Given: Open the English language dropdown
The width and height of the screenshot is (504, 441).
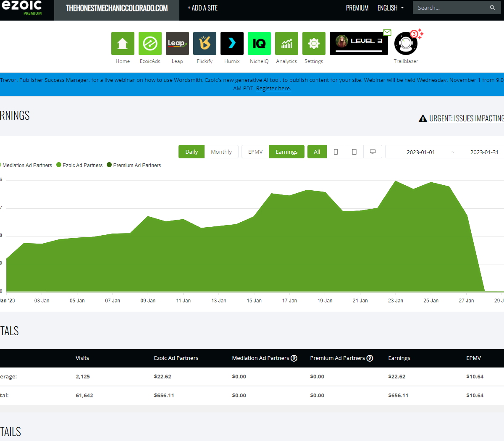Looking at the screenshot, I should click(391, 8).
